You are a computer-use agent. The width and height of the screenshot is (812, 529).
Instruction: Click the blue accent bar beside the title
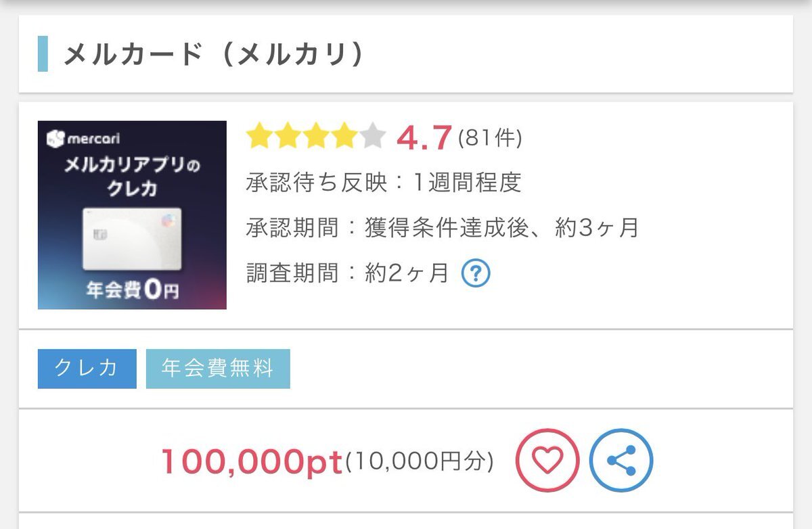click(x=43, y=54)
